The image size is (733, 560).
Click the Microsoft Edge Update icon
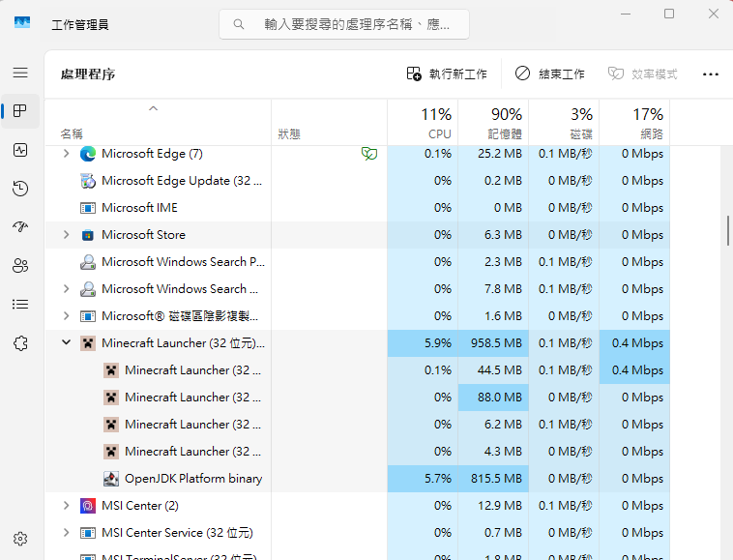coord(88,181)
